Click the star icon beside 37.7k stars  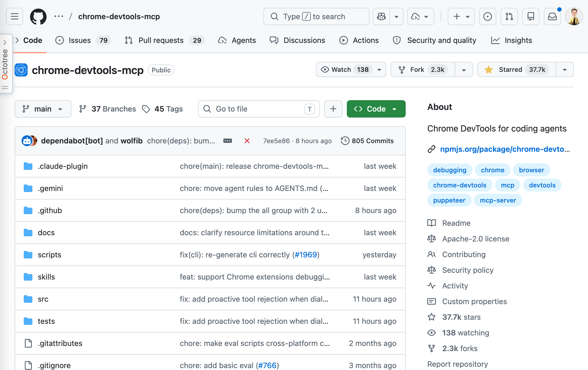tap(432, 317)
